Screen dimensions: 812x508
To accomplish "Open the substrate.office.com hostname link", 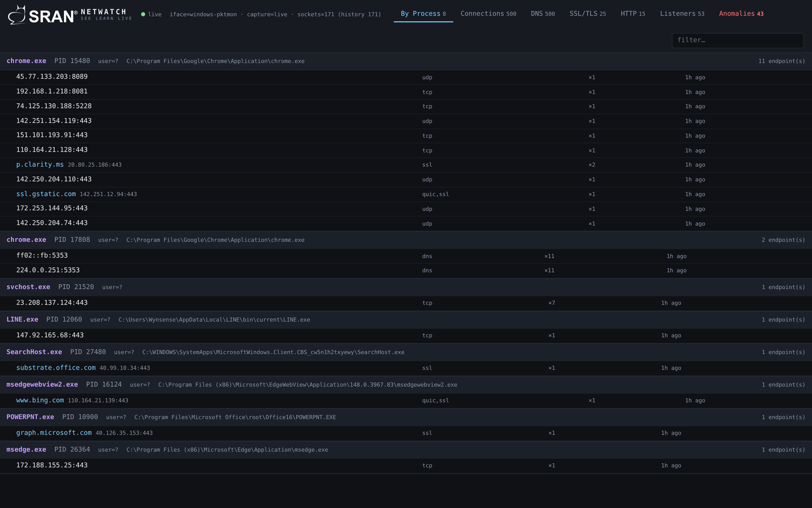I will pyautogui.click(x=56, y=368).
